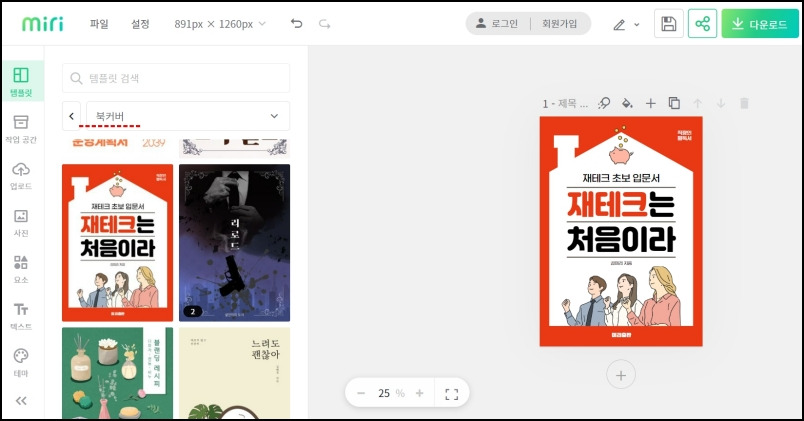Collapse the sidebar with the double chevron

coord(21,400)
